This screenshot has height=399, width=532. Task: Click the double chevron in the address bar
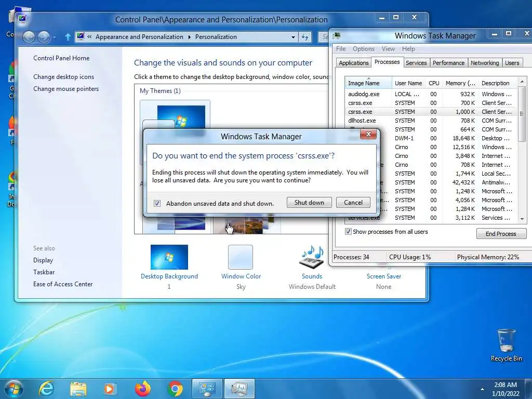click(89, 37)
